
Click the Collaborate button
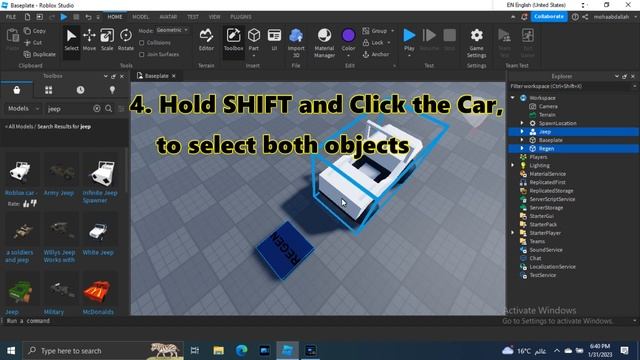[x=549, y=17]
